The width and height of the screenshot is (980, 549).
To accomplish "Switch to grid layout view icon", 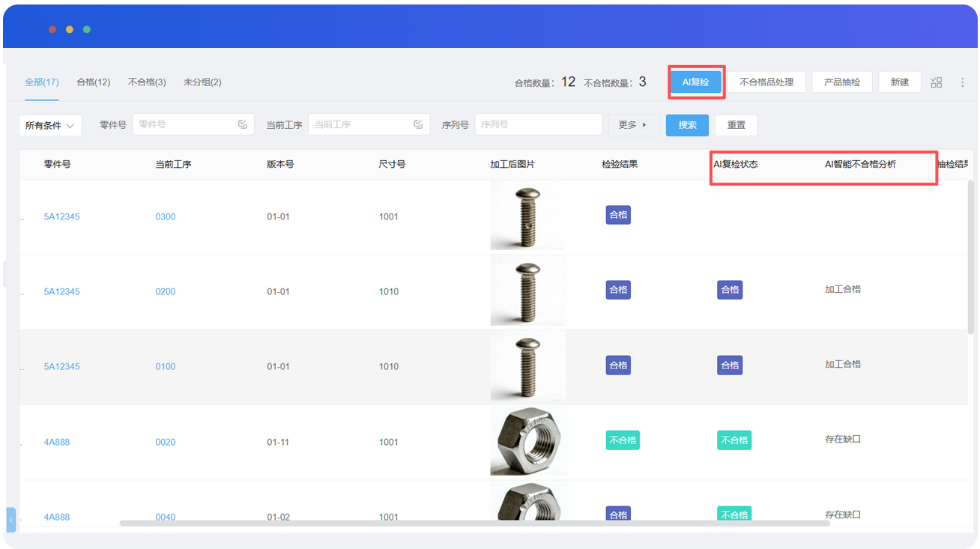I will 937,82.
